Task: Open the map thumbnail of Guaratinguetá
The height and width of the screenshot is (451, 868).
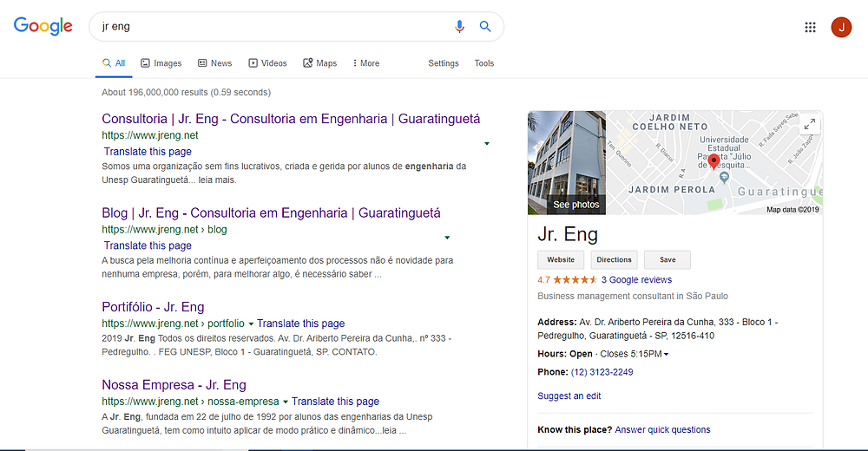Action: (x=714, y=163)
